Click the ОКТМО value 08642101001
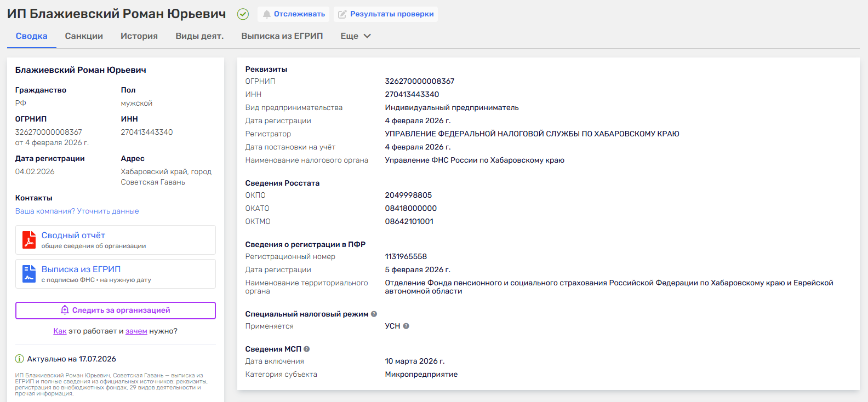 (409, 221)
